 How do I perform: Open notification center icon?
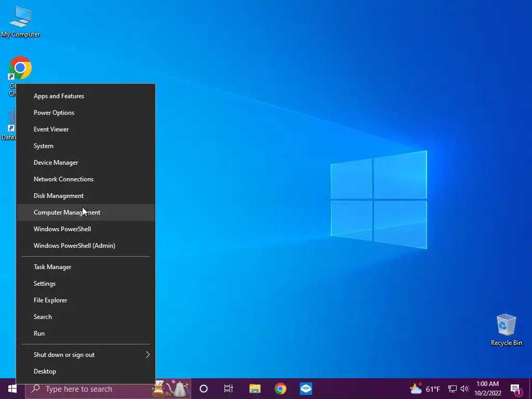(x=516, y=389)
